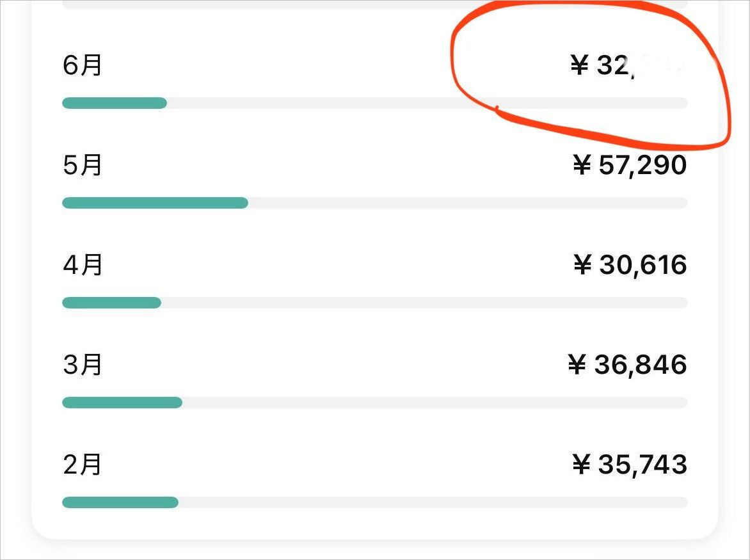Image resolution: width=750 pixels, height=560 pixels.
Task: Click the ¥30,616 amount
Action: click(x=630, y=265)
